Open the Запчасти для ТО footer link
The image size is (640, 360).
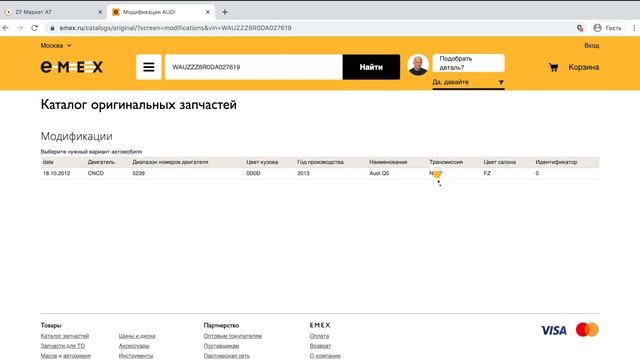pyautogui.click(x=62, y=346)
